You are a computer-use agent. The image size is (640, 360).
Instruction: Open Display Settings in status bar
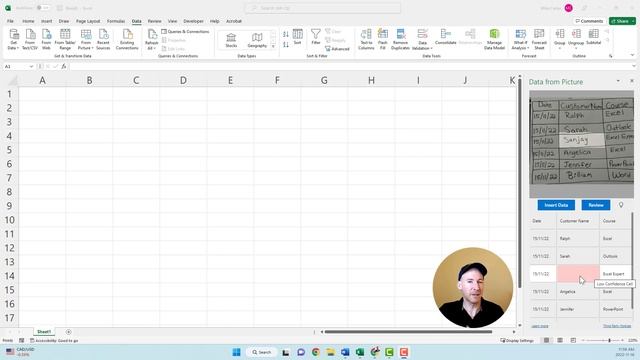(517, 340)
